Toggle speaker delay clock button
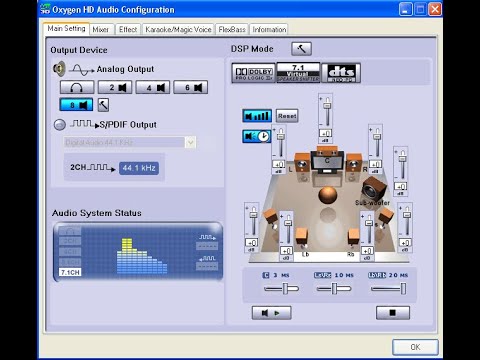 pyautogui.click(x=257, y=136)
